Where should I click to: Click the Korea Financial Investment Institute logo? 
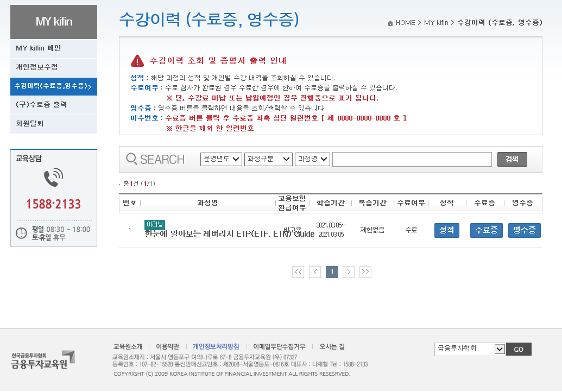click(43, 359)
